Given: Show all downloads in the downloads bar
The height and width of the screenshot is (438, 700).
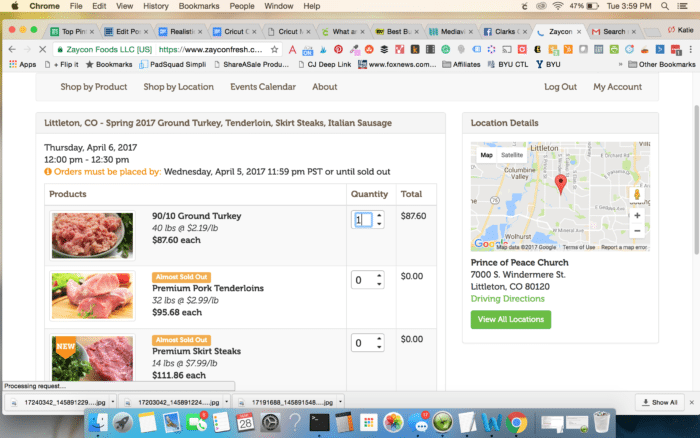Looking at the screenshot, I should click(x=659, y=402).
